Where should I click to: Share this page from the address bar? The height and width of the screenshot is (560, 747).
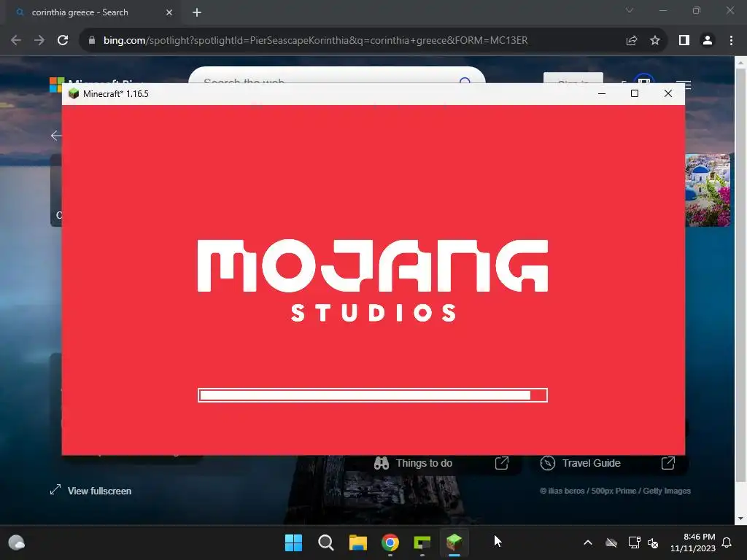pyautogui.click(x=632, y=41)
